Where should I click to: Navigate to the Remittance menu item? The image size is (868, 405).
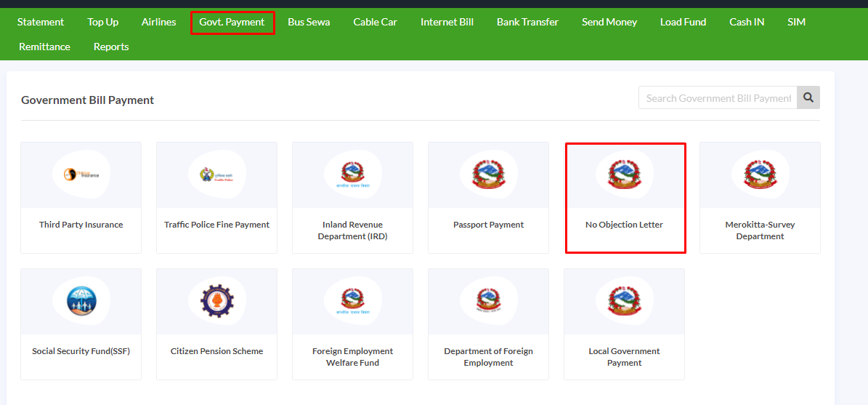(44, 47)
